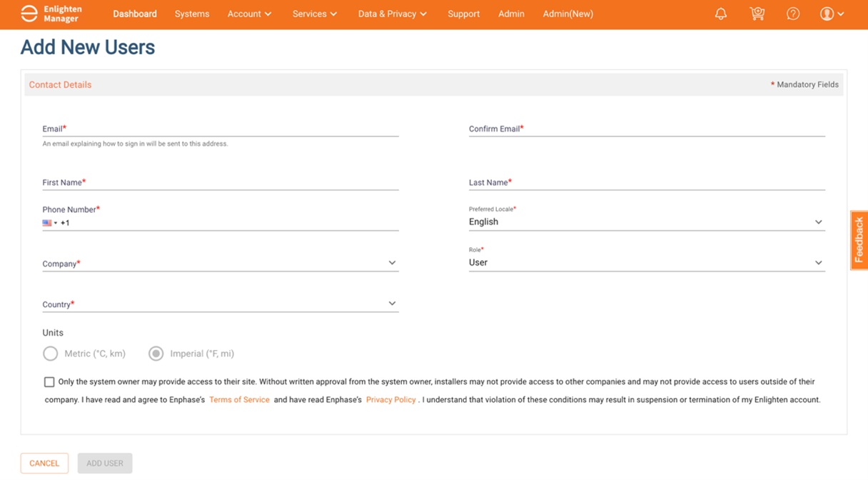
Task: Focus the Email input field
Action: coord(220,129)
